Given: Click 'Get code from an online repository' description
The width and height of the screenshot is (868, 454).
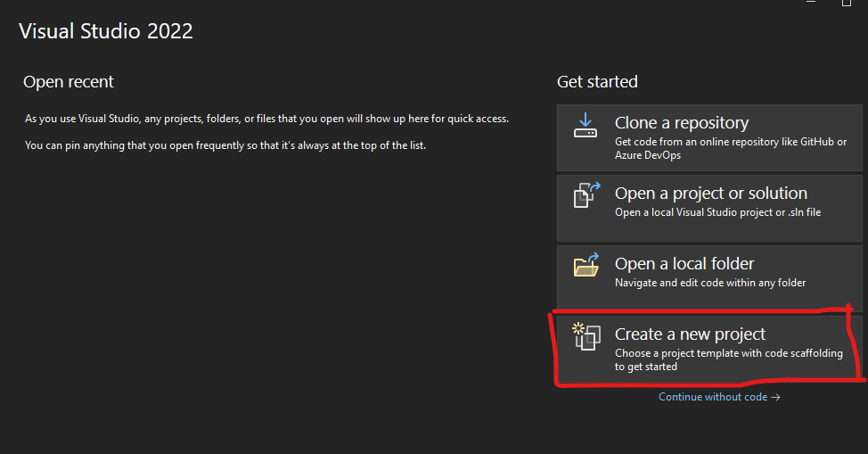Looking at the screenshot, I should point(731,149).
